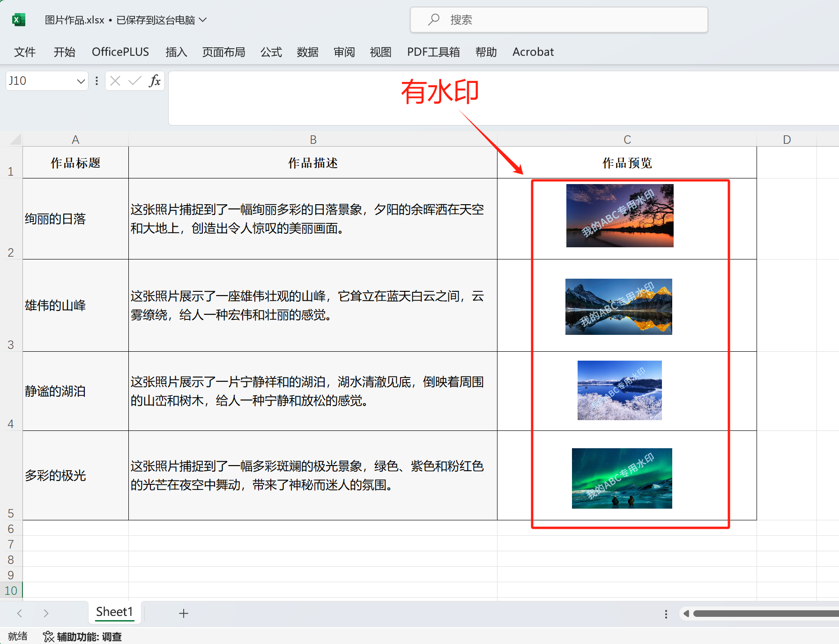Viewport: 839px width, 644px height.
Task: Select the Sheet1 tab
Action: click(x=114, y=612)
